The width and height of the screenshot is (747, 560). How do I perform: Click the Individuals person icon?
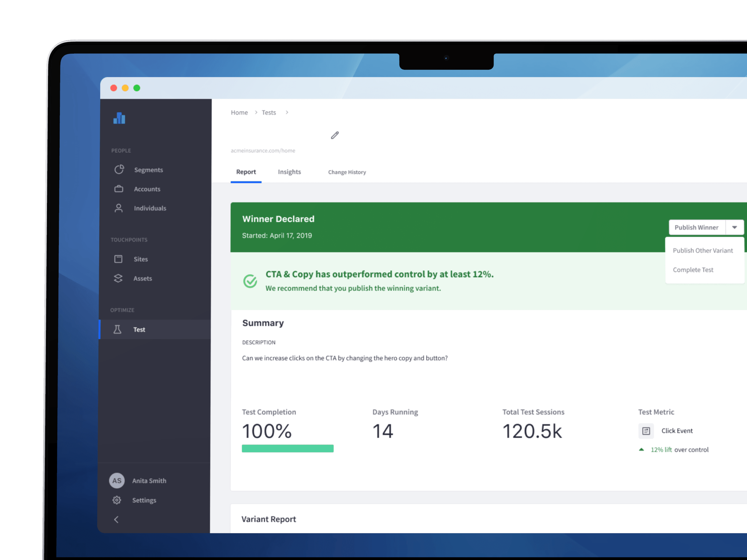coord(118,208)
